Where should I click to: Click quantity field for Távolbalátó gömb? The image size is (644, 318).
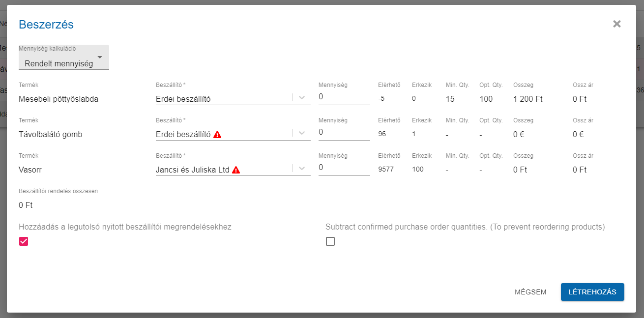[x=344, y=133]
